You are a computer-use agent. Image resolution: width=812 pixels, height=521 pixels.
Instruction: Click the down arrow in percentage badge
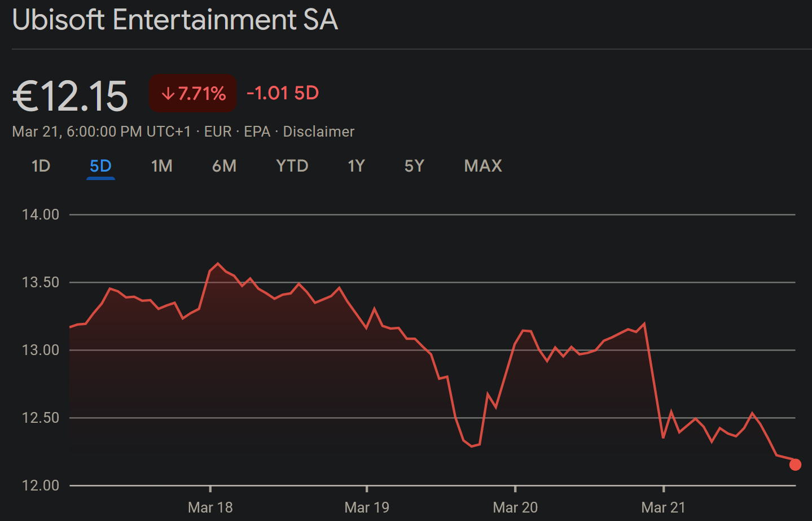[x=168, y=93]
